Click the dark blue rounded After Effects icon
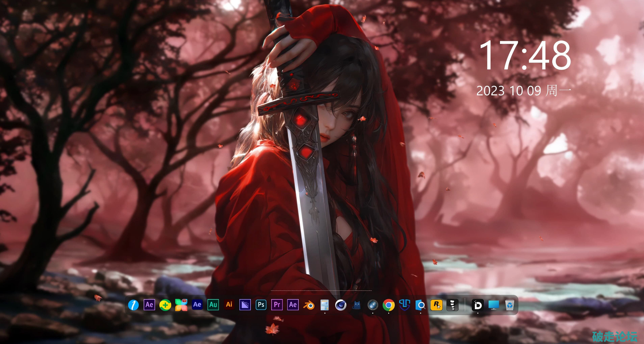 tap(197, 305)
